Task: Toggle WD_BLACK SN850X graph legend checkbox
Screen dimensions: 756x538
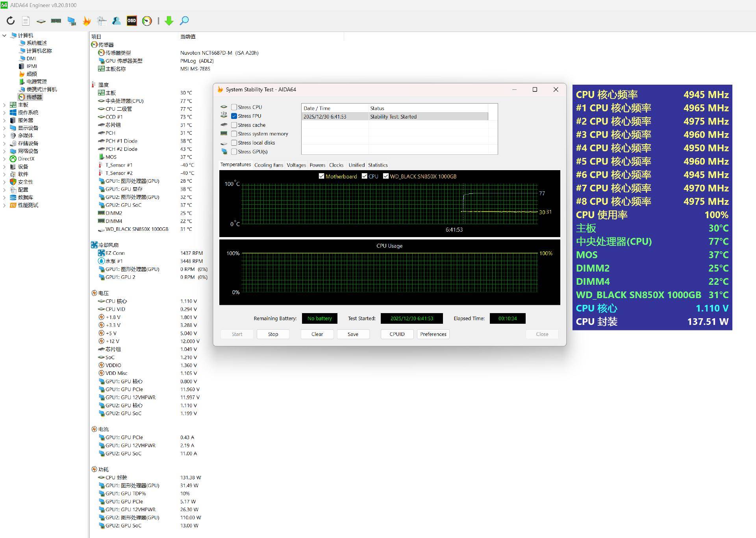Action: point(386,176)
